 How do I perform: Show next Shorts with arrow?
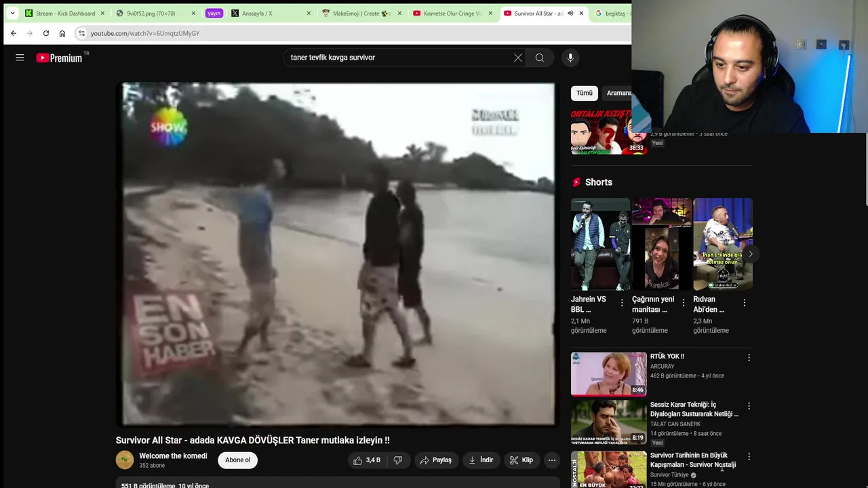750,254
